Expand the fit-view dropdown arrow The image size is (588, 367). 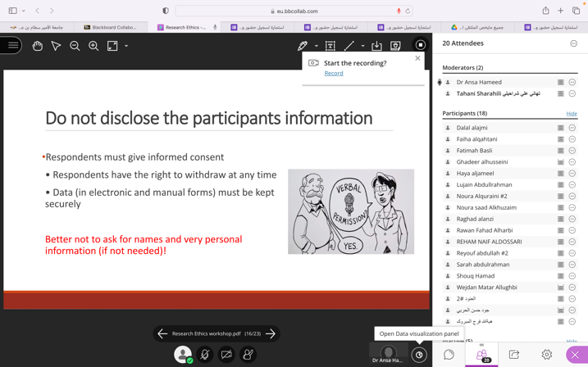126,46
